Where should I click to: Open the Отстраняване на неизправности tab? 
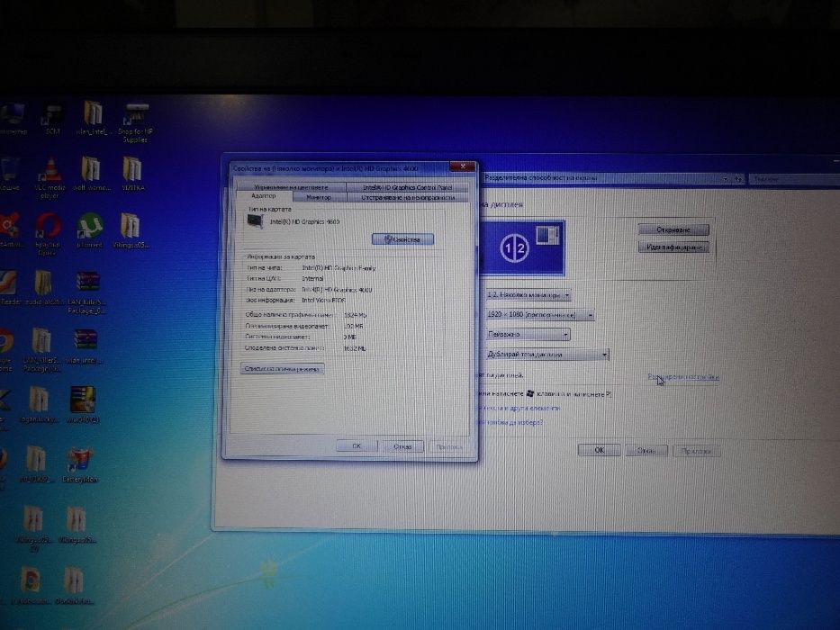408,198
